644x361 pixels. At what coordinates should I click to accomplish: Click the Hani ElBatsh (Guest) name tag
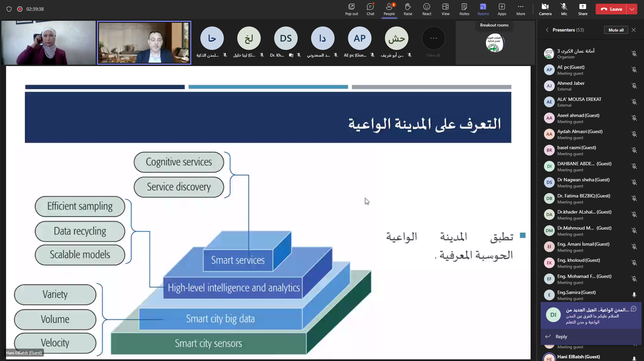pyautogui.click(x=24, y=353)
